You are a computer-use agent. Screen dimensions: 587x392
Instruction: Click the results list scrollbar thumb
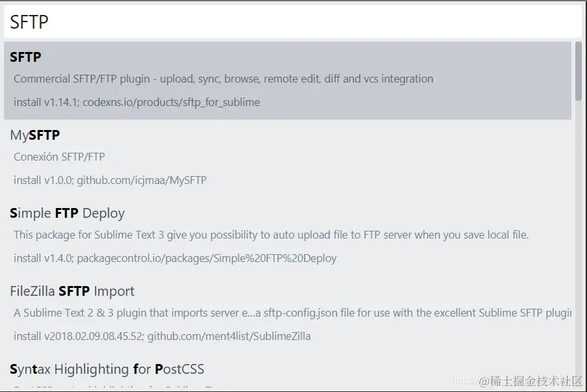tap(579, 71)
